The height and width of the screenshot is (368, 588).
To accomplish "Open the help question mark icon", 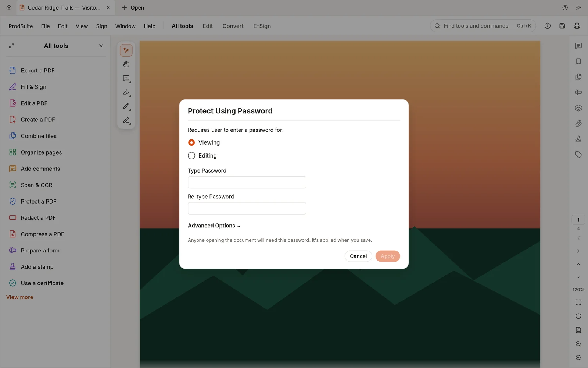I will click(x=565, y=7).
